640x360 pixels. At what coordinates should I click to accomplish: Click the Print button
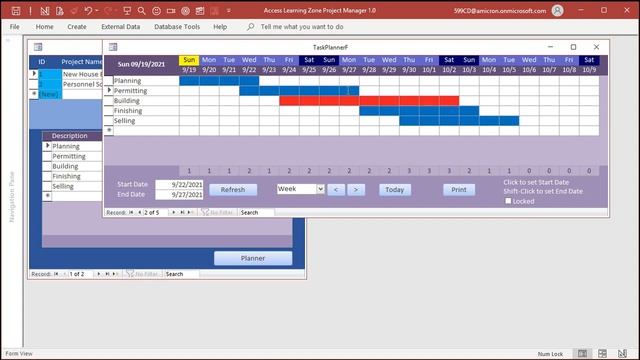click(x=459, y=189)
